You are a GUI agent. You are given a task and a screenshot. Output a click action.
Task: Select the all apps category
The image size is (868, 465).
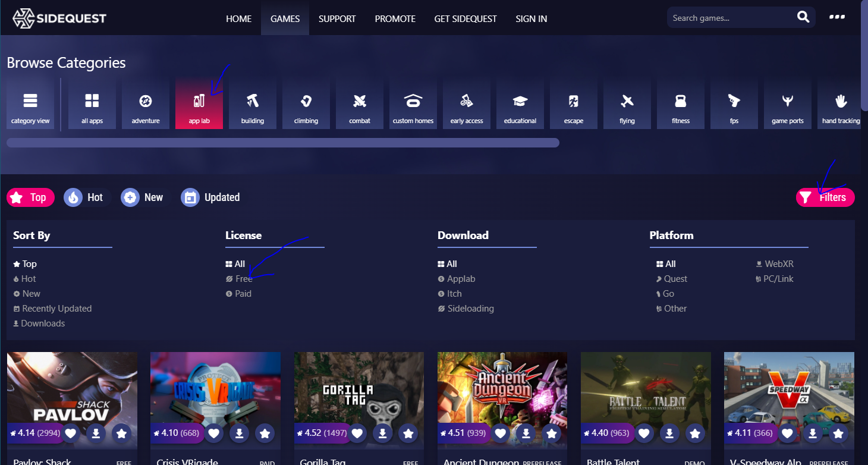92,103
